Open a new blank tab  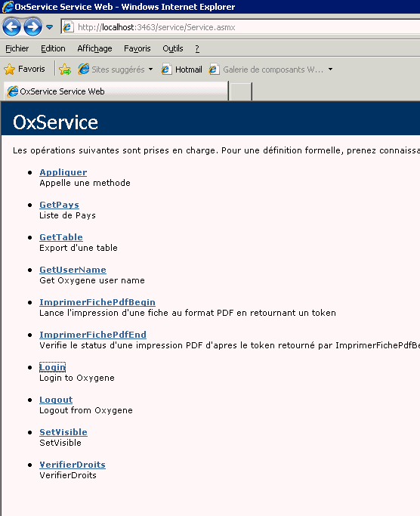click(x=241, y=91)
